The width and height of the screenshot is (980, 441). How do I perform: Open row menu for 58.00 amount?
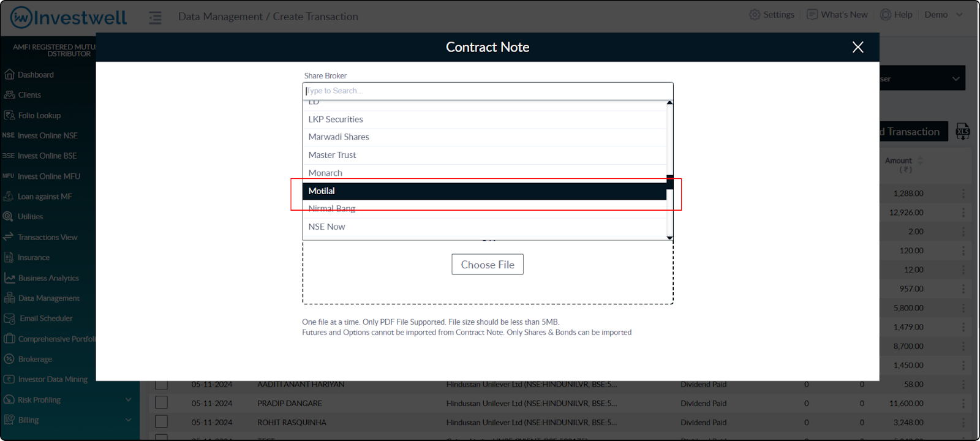963,384
